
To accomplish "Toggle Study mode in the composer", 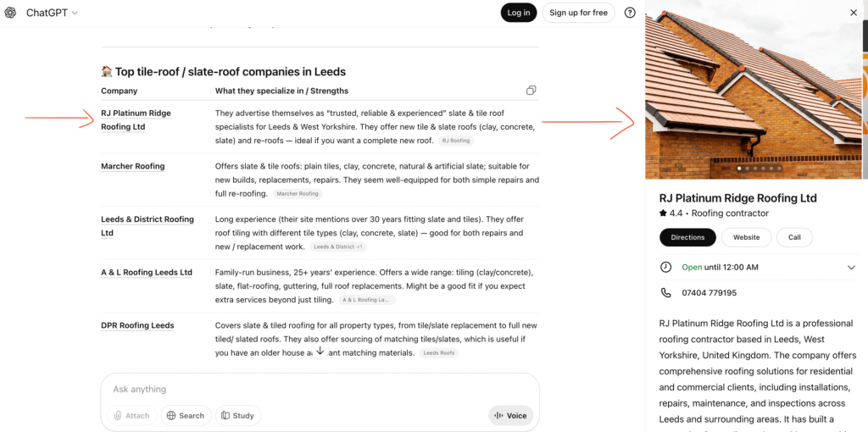I will (x=237, y=416).
